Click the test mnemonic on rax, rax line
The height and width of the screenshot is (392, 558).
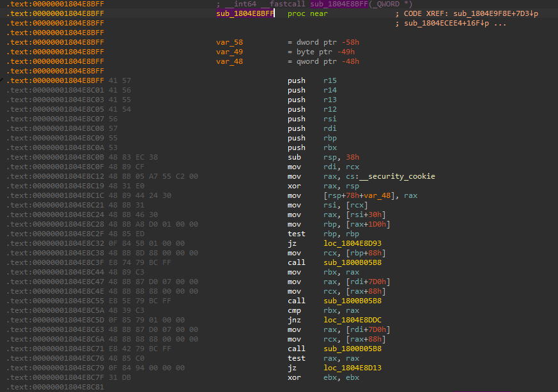[x=297, y=358]
